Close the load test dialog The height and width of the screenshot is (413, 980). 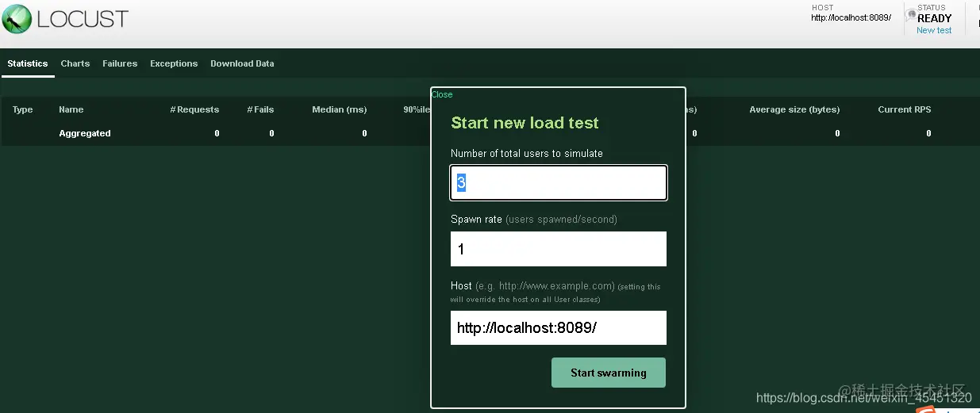pyautogui.click(x=442, y=94)
